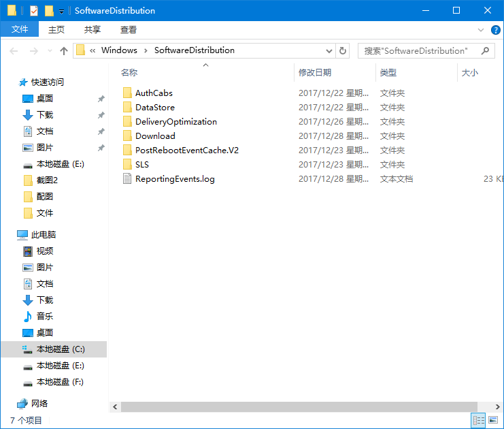
Task: Refresh the folder view
Action: (343, 51)
